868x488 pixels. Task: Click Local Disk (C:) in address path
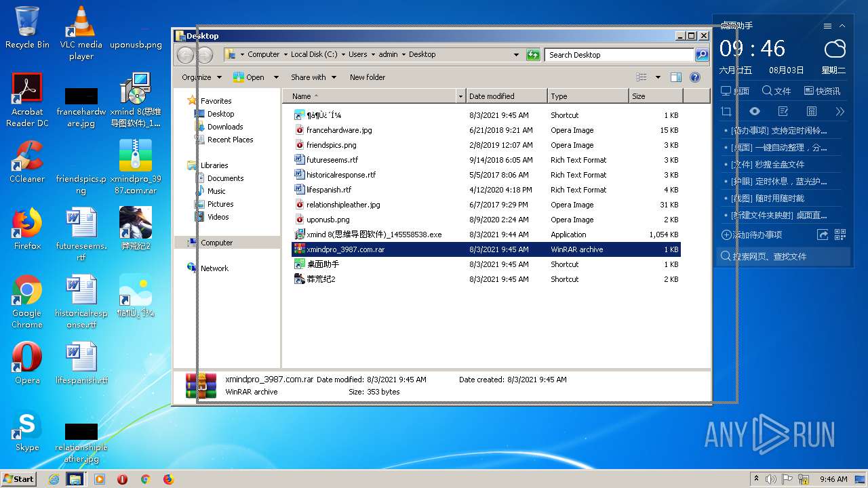coord(314,54)
